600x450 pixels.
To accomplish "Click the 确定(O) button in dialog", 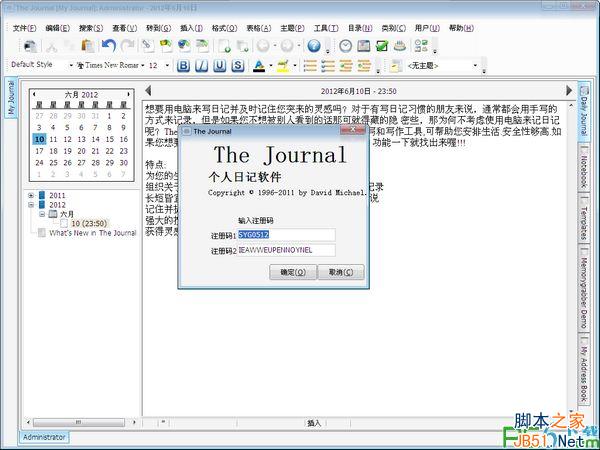I will (293, 272).
